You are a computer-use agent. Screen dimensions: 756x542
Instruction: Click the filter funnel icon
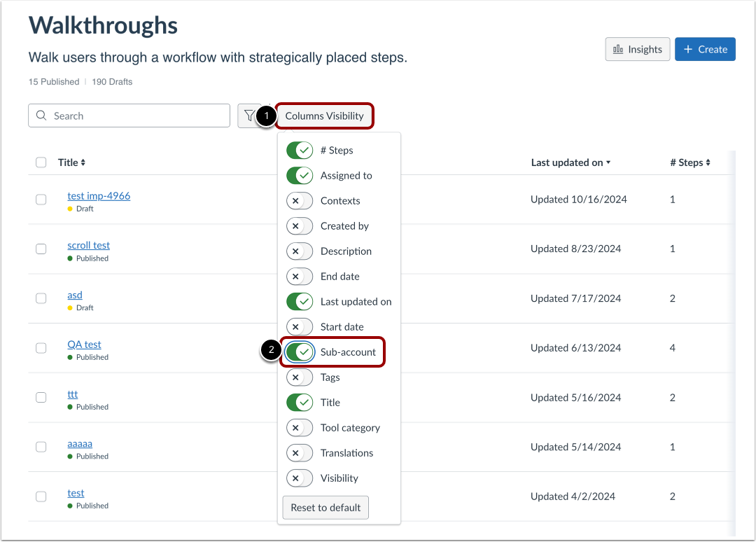pos(248,116)
